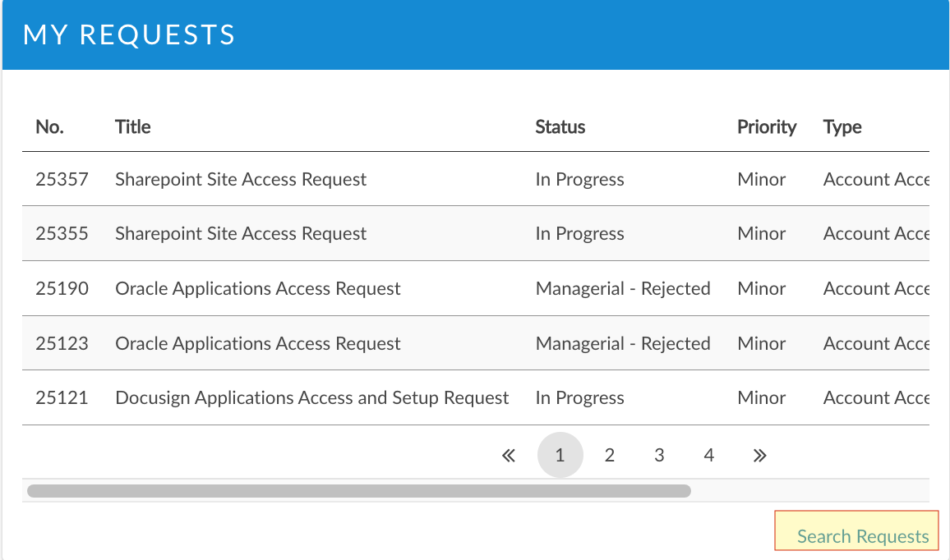Sort by the Status column header
Image resolution: width=950 pixels, height=560 pixels.
click(x=560, y=126)
